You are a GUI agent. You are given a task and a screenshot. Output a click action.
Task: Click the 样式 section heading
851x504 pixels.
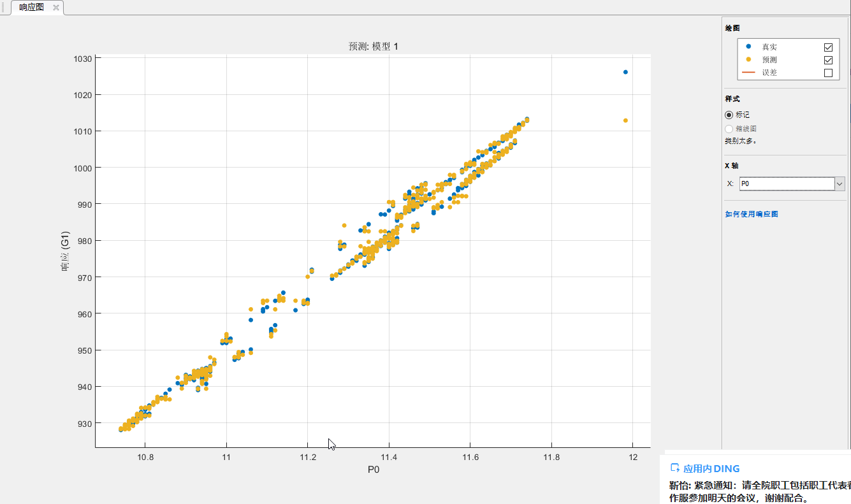click(732, 99)
